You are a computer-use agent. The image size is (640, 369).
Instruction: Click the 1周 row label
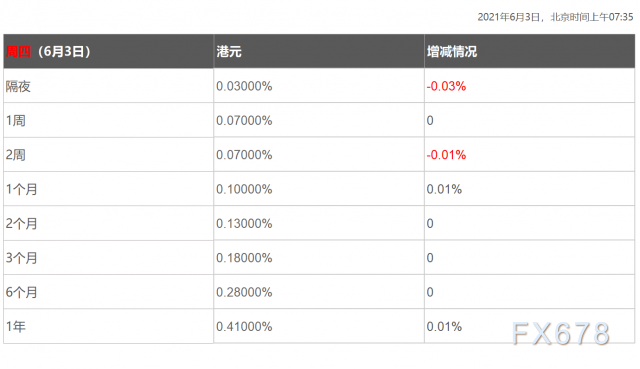tap(16, 120)
